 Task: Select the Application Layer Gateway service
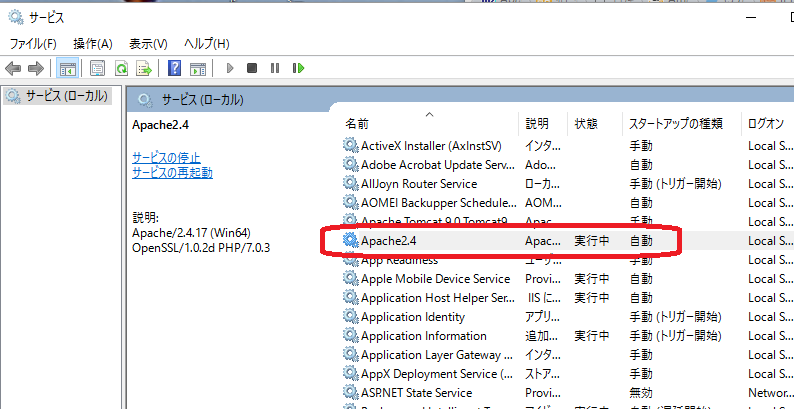pyautogui.click(x=568, y=355)
